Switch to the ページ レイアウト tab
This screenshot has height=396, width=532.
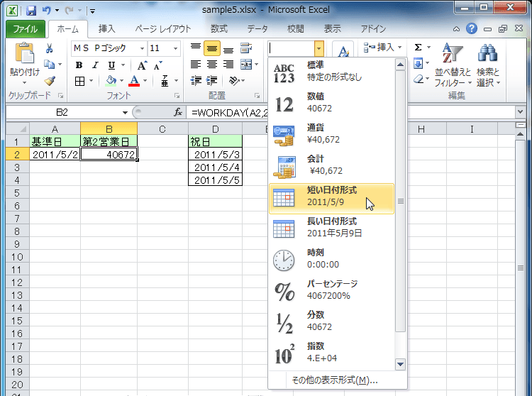tap(163, 29)
